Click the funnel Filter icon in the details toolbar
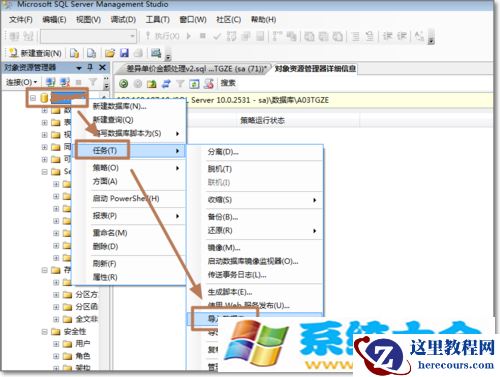This screenshot has height=377, width=500. pyautogui.click(x=180, y=84)
